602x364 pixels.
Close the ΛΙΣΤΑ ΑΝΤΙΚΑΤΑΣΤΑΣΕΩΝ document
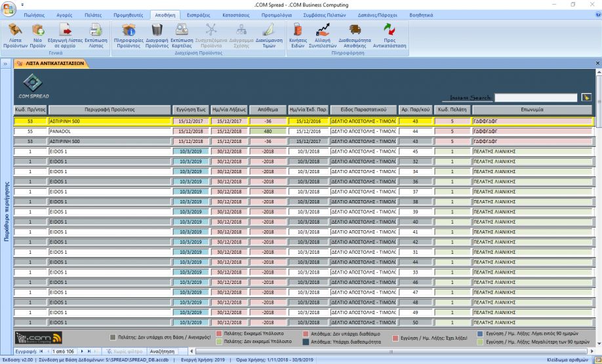pos(598,63)
